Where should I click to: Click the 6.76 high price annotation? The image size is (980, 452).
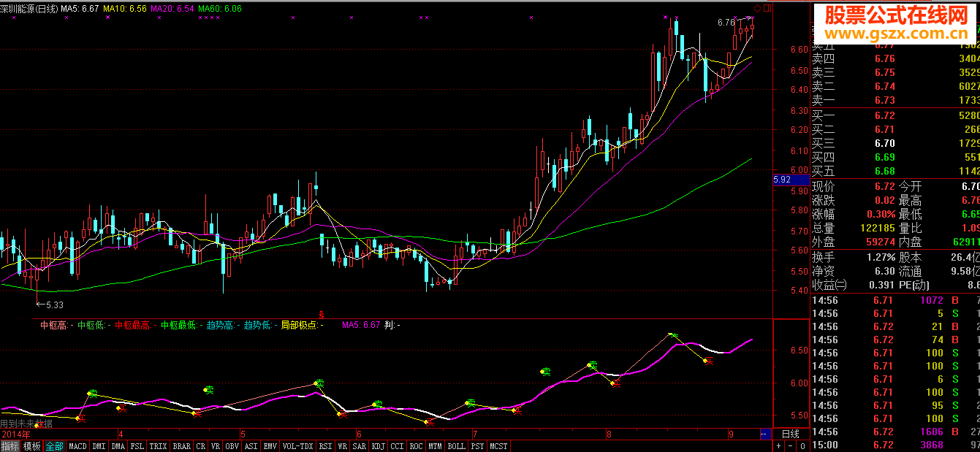726,23
